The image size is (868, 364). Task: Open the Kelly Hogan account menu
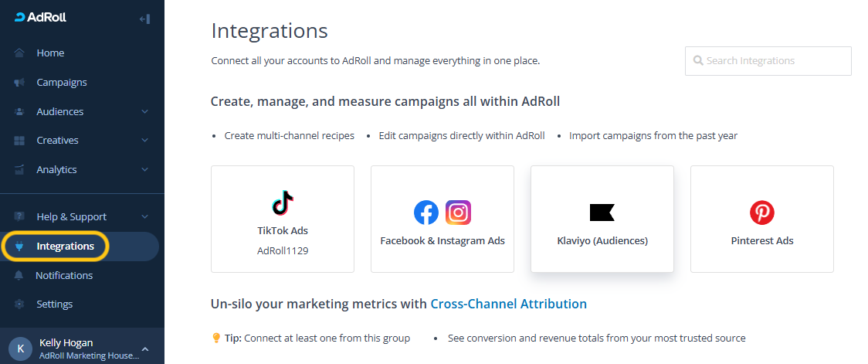[x=82, y=349]
